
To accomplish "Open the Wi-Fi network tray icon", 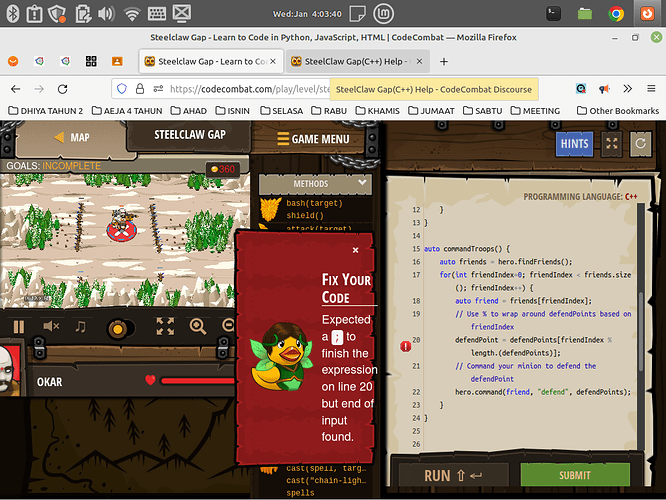I will [x=132, y=14].
